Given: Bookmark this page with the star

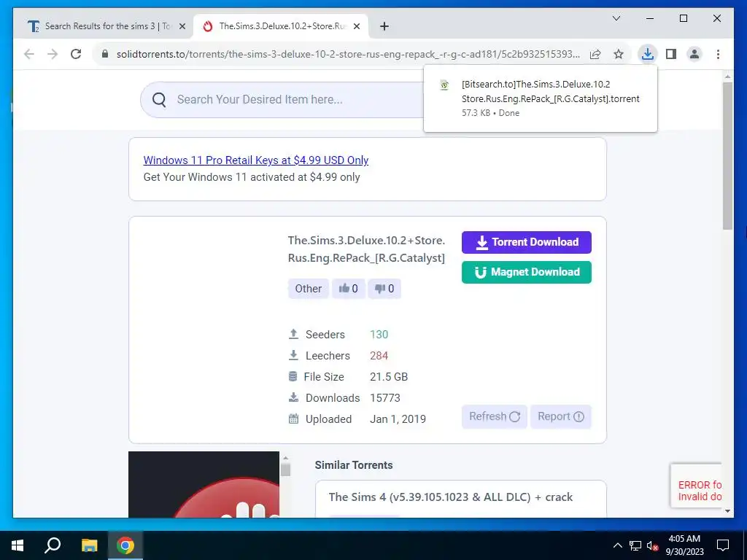Looking at the screenshot, I should pos(619,54).
